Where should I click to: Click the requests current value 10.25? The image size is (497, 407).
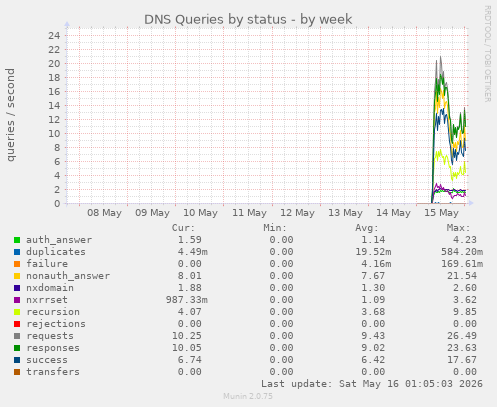[187, 336]
